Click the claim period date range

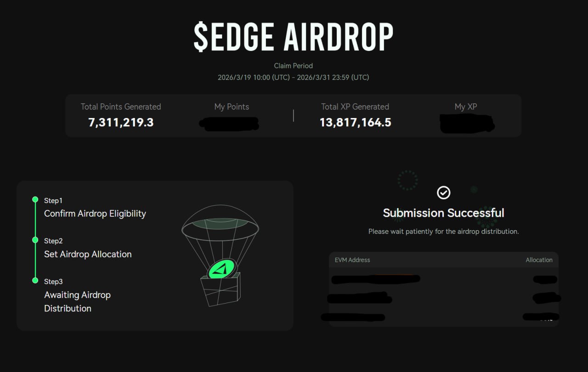pyautogui.click(x=294, y=77)
